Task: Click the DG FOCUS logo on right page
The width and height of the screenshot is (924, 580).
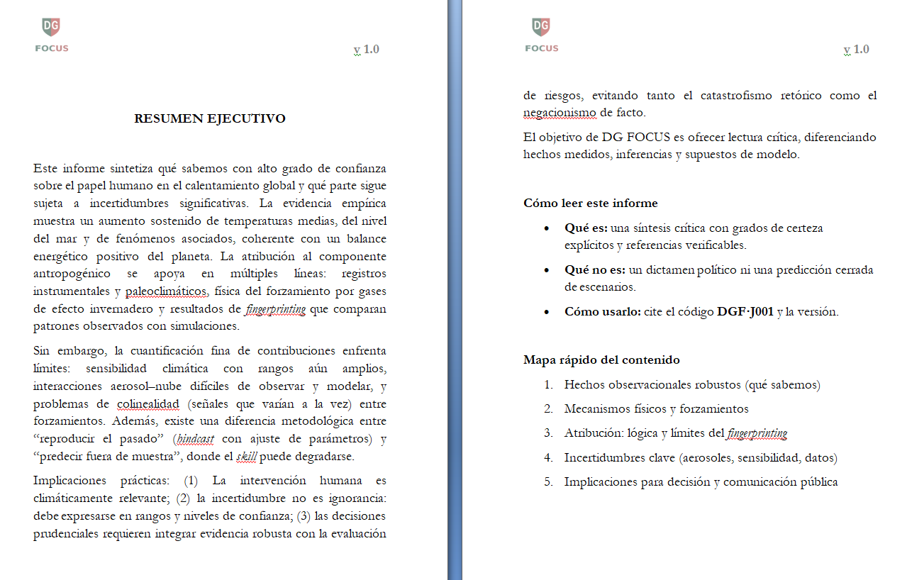Action: click(x=541, y=35)
